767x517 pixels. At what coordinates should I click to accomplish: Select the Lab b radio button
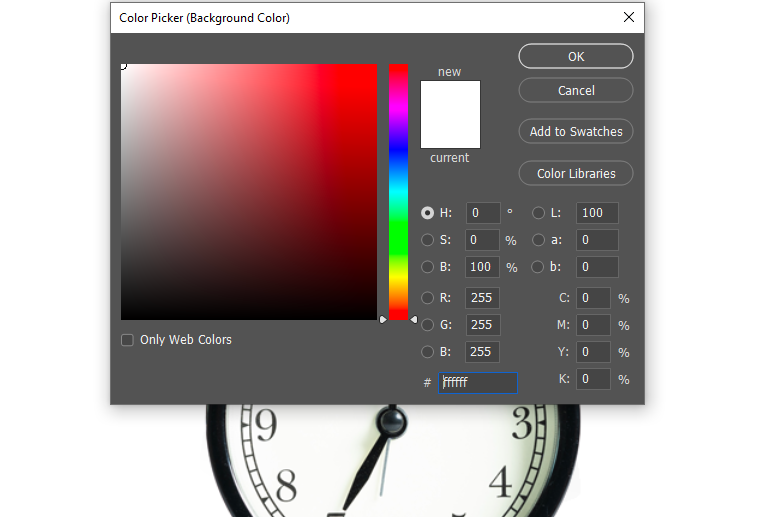click(x=538, y=267)
